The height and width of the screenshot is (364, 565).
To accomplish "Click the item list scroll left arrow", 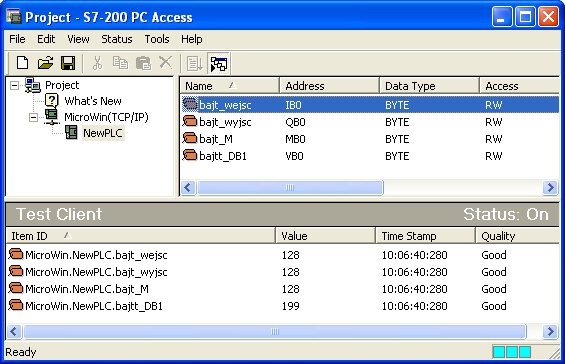I will 188,187.
